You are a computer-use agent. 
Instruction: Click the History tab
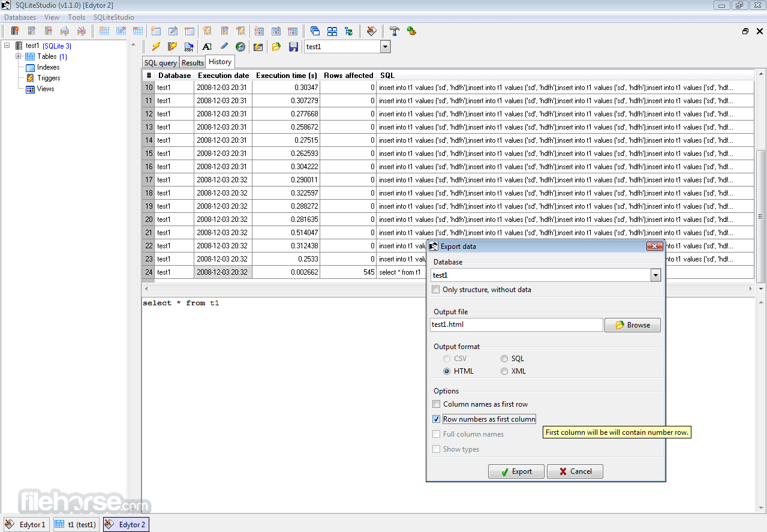point(220,62)
